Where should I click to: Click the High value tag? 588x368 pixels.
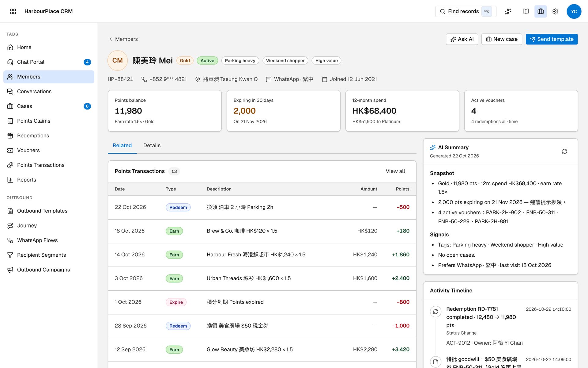326,61
